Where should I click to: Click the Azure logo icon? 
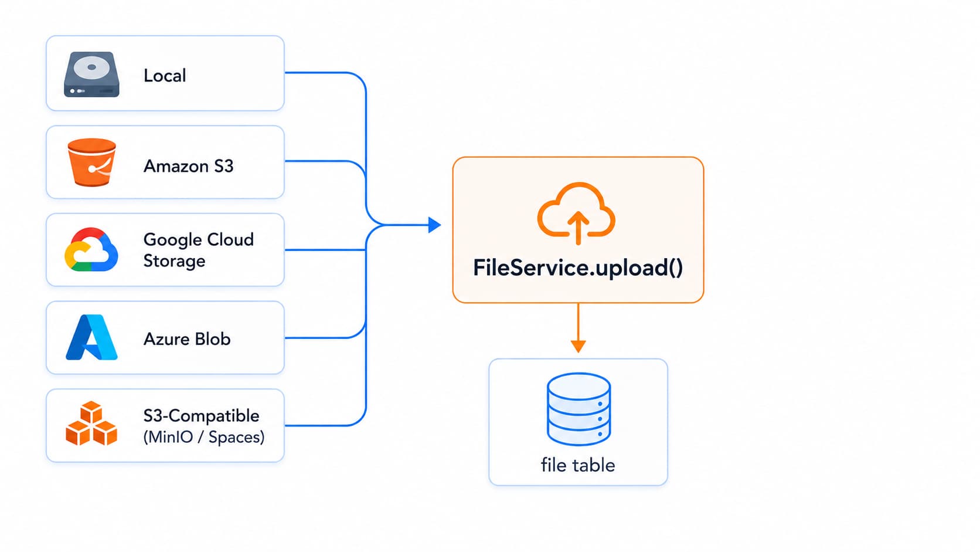[x=91, y=337]
